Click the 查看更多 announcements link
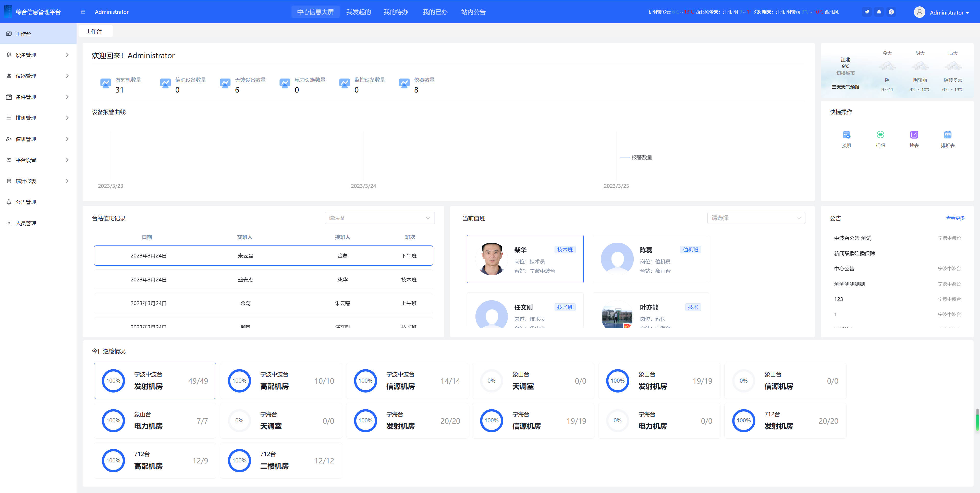 [x=955, y=218]
